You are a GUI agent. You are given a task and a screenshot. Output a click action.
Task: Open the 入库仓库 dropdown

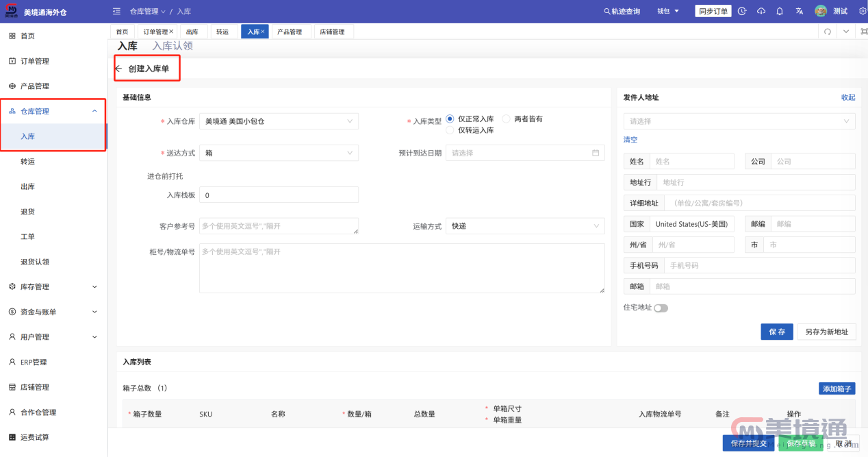[279, 121]
